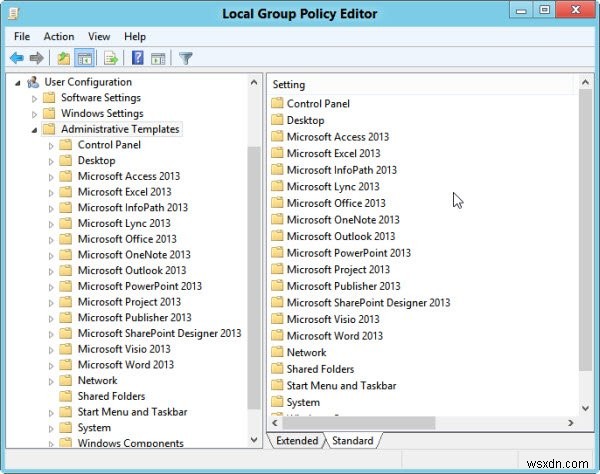Expand Microsoft Excel 2013 tree node
Screen dimensions: 600x474
pos(51,193)
